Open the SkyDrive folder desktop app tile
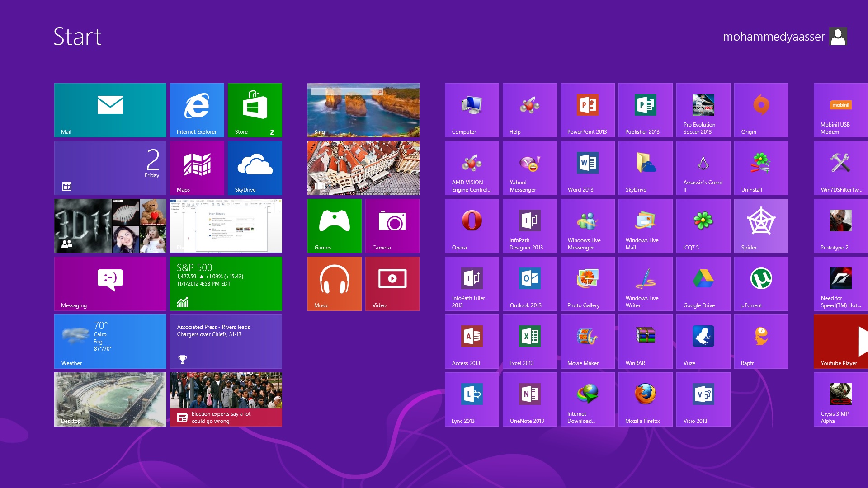Viewport: 868px width, 488px height. (646, 168)
